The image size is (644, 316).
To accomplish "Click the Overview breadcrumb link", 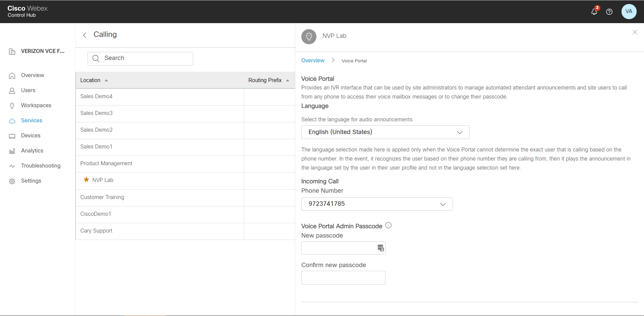I will click(x=313, y=60).
